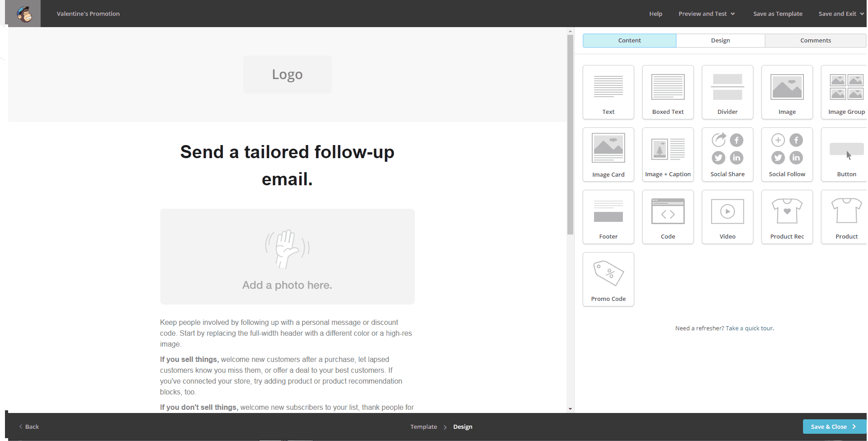Open the Take a quick tour link
This screenshot has width=868, height=441.
749,328
